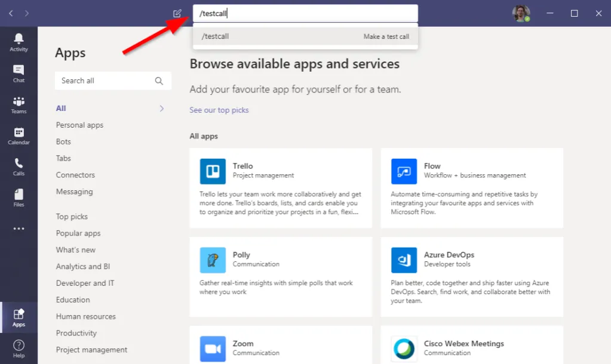This screenshot has height=364, width=611.
Task: Open the Cisco Webex Meetings title
Action: point(463,344)
